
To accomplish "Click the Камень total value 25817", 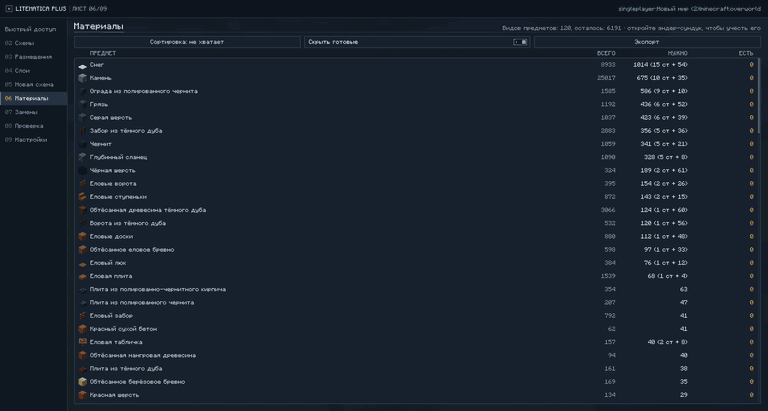I will point(606,78).
